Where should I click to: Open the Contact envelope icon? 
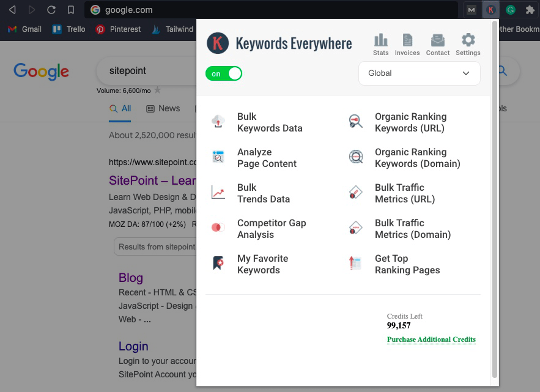point(438,40)
